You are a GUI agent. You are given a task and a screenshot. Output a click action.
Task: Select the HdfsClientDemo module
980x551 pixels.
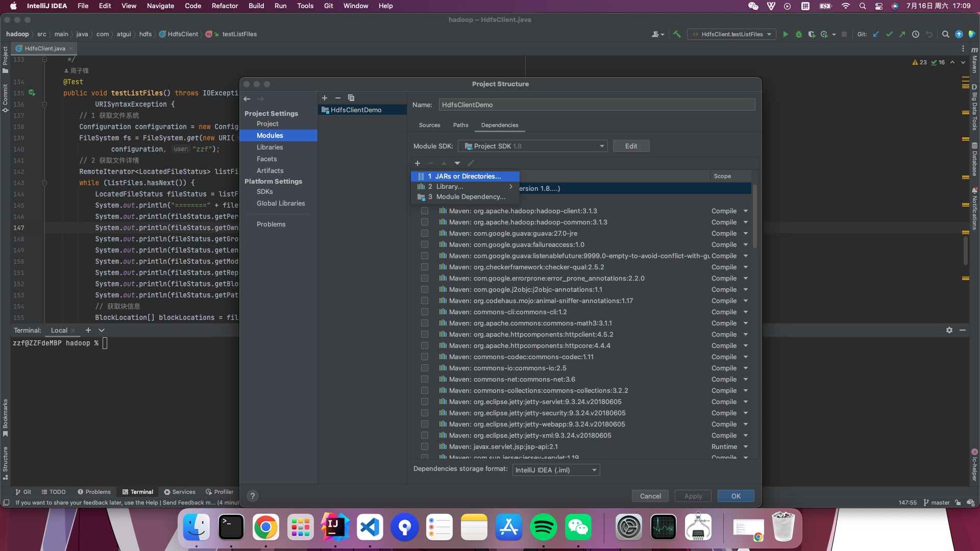(362, 110)
